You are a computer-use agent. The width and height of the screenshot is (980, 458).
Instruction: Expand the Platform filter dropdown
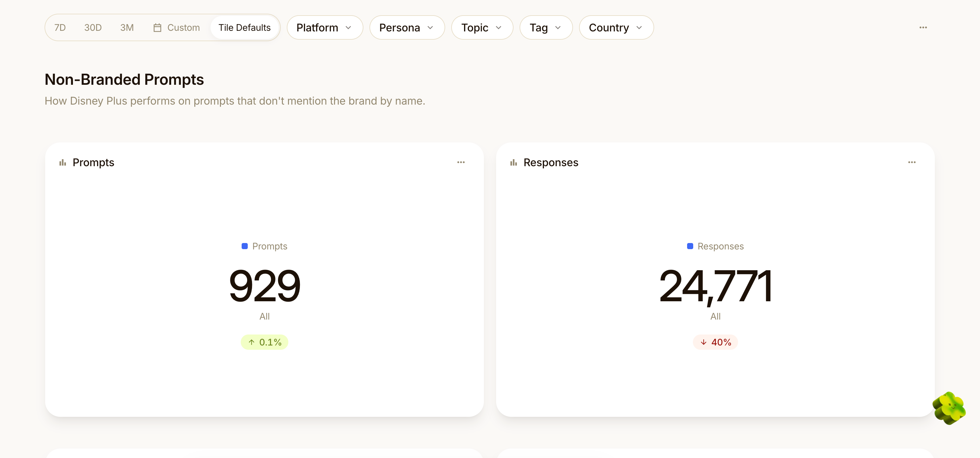point(325,28)
